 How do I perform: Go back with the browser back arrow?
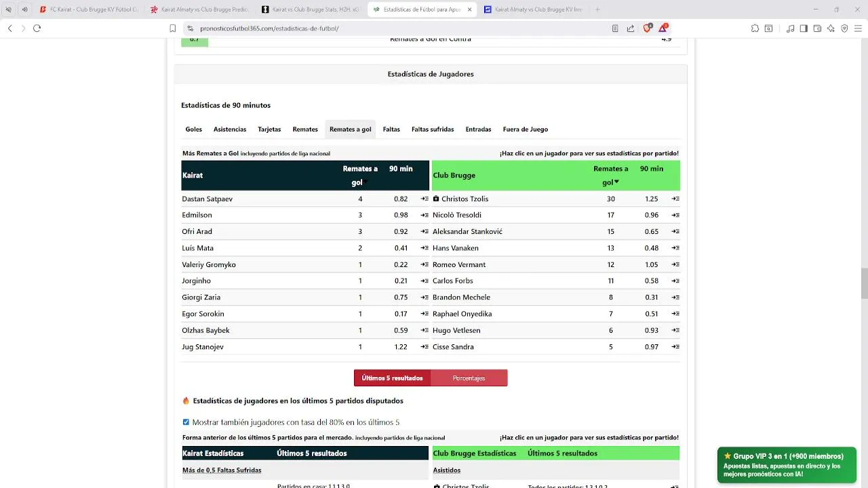pos(9,28)
